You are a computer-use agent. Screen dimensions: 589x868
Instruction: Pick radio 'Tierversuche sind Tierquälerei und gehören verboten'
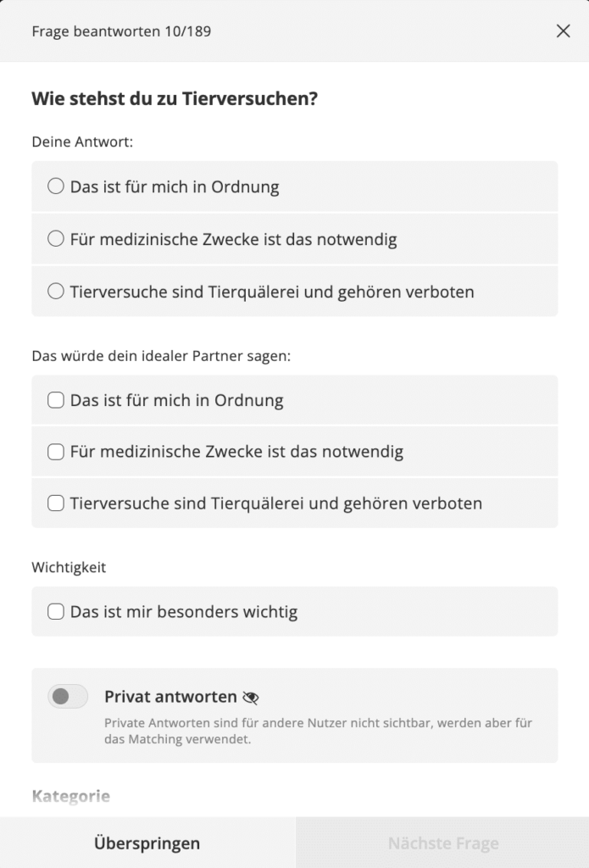coord(56,292)
